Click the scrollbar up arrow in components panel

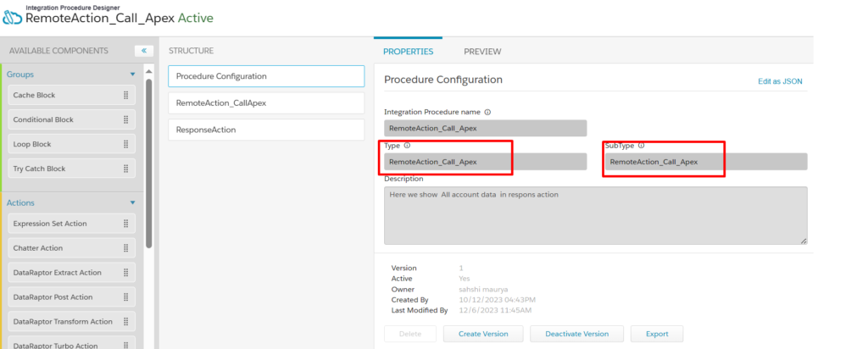148,71
